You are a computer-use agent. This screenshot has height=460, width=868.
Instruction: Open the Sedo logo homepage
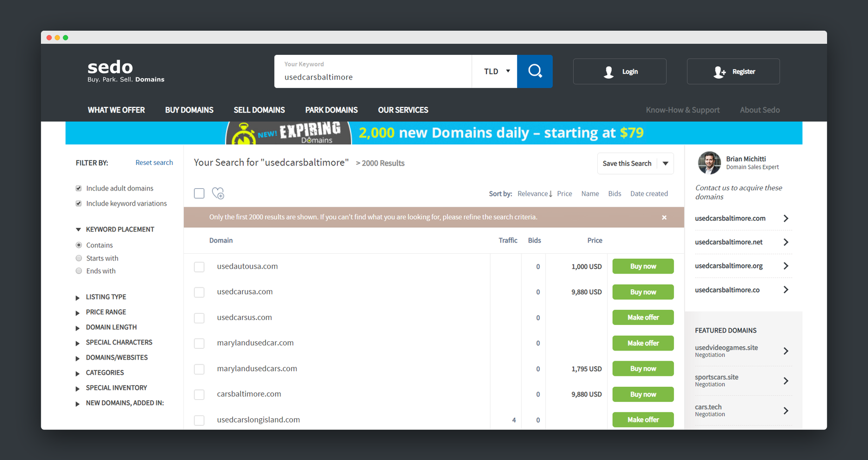[126, 71]
